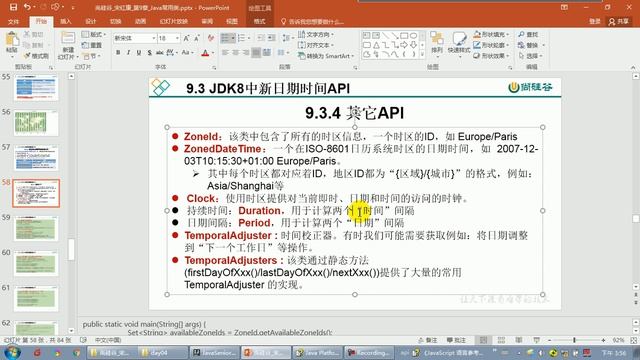Save the presentation via quick access toolbar
This screenshot has height=360, width=640.
(x=13, y=7)
